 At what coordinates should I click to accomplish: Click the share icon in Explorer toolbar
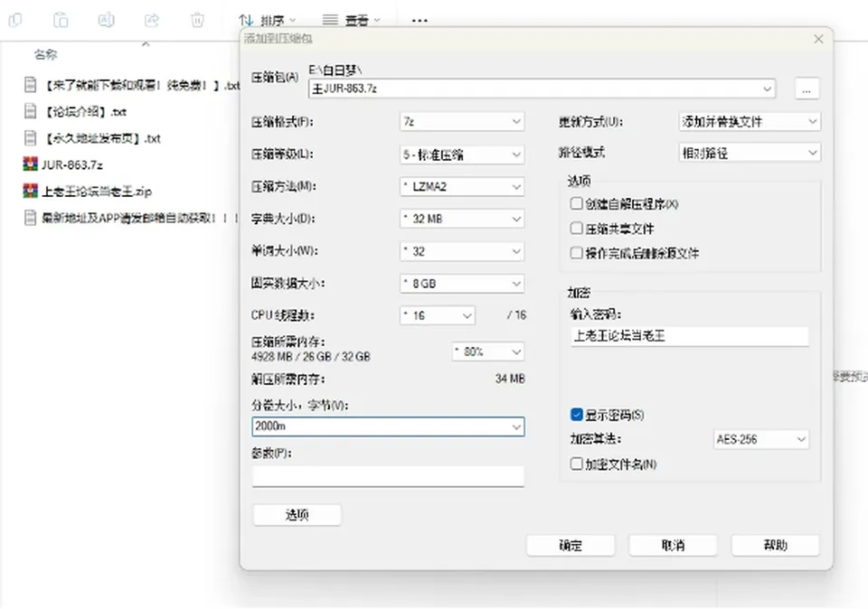tap(152, 21)
